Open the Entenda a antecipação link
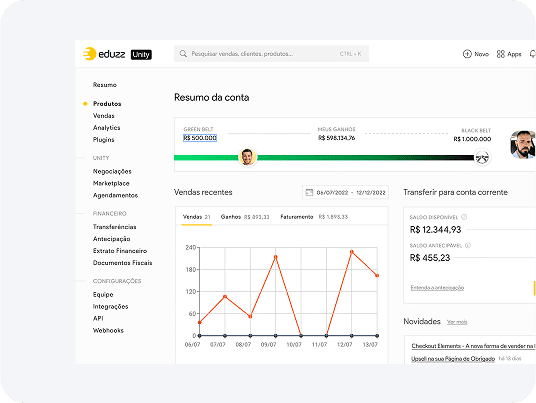536x403 pixels. click(437, 287)
